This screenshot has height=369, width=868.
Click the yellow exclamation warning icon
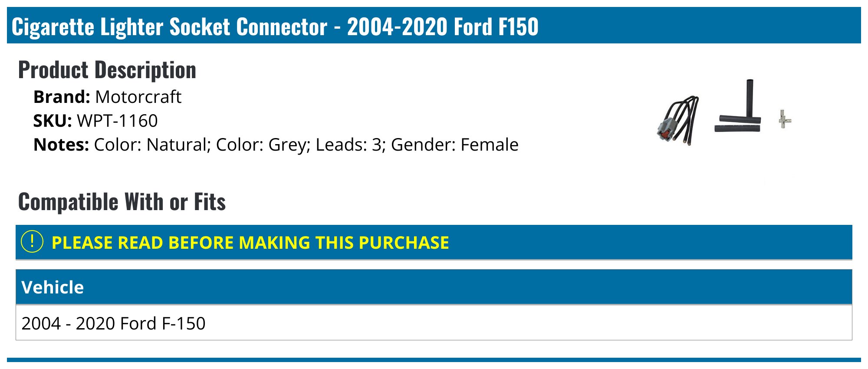coord(32,242)
